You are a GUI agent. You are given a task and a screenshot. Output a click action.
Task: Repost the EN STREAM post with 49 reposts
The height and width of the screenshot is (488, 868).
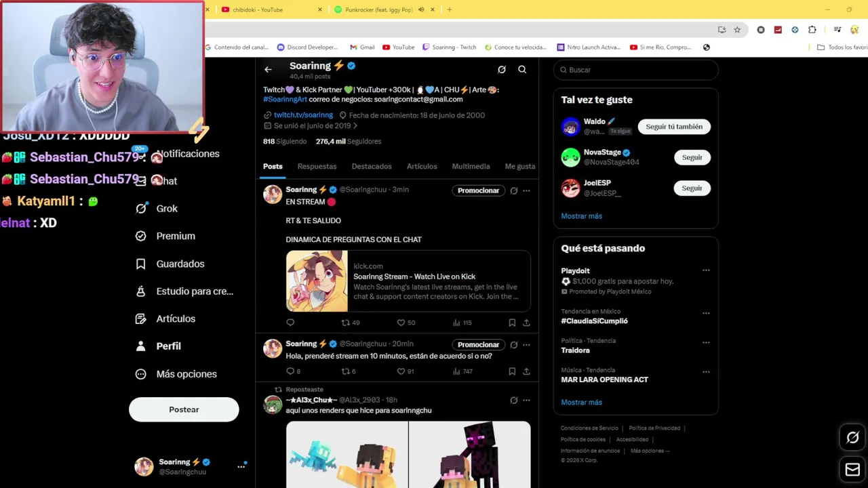click(x=350, y=323)
